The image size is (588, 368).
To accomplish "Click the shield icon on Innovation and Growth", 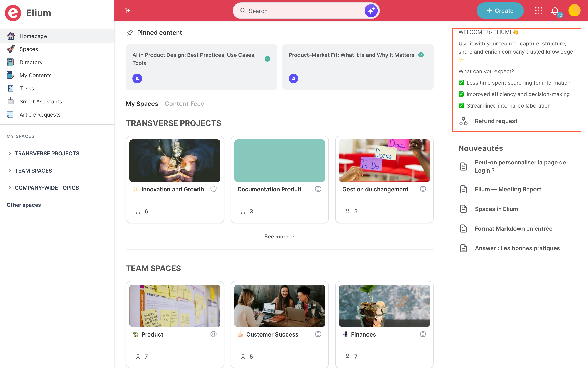I will (x=213, y=189).
